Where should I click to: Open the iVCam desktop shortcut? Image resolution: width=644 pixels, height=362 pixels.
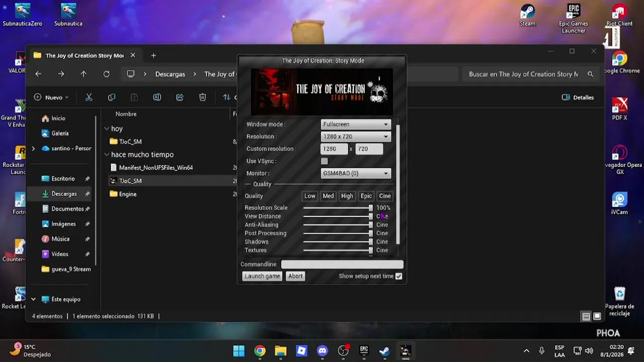[619, 203]
